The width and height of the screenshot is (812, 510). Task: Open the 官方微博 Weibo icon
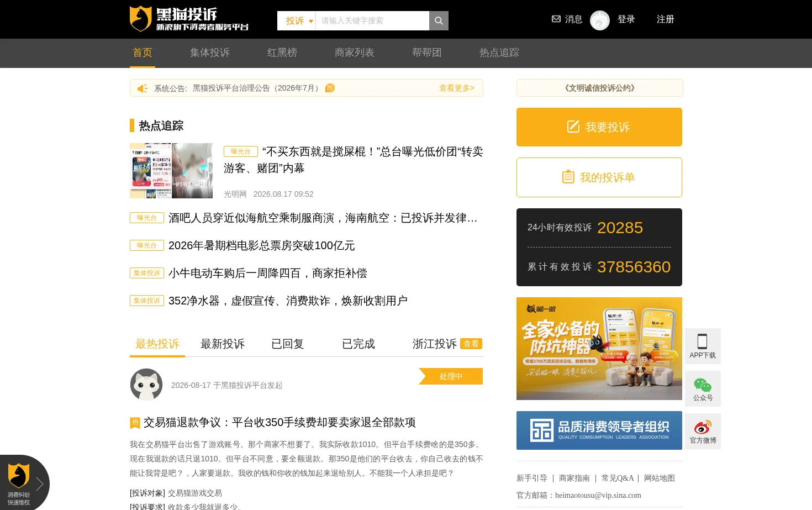coord(703,431)
